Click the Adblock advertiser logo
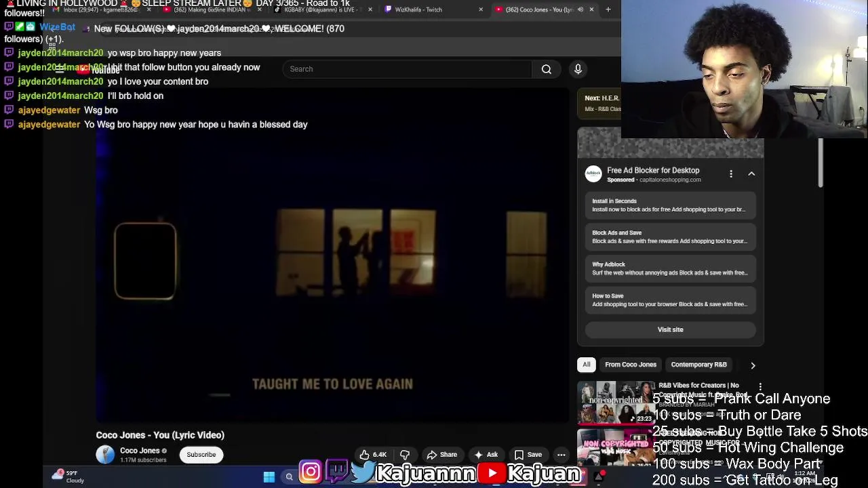This screenshot has width=868, height=488. pyautogui.click(x=593, y=174)
